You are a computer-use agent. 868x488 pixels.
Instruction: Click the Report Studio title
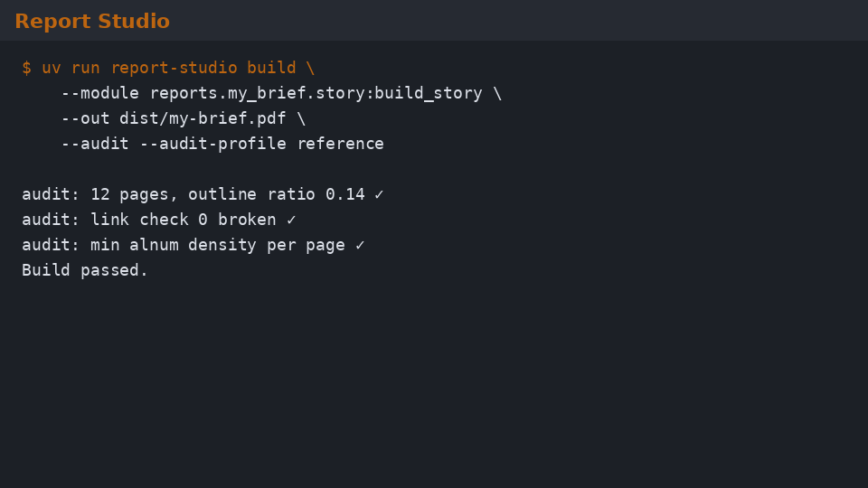click(92, 21)
